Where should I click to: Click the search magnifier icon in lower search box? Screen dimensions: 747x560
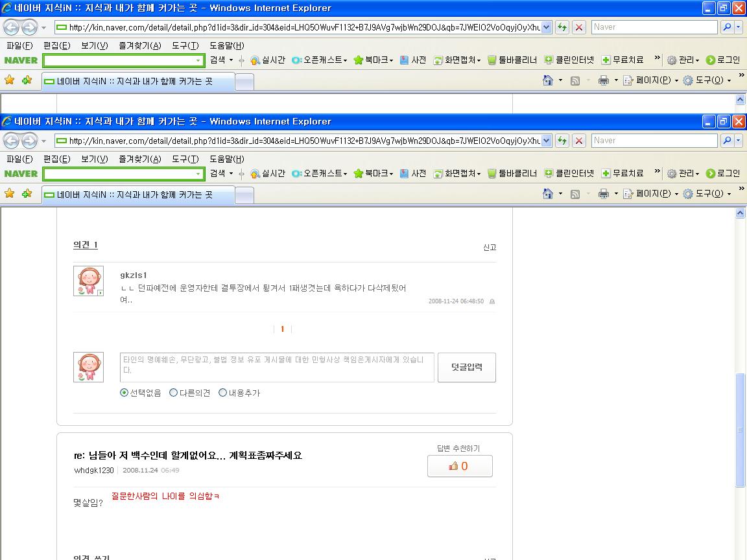tap(727, 141)
